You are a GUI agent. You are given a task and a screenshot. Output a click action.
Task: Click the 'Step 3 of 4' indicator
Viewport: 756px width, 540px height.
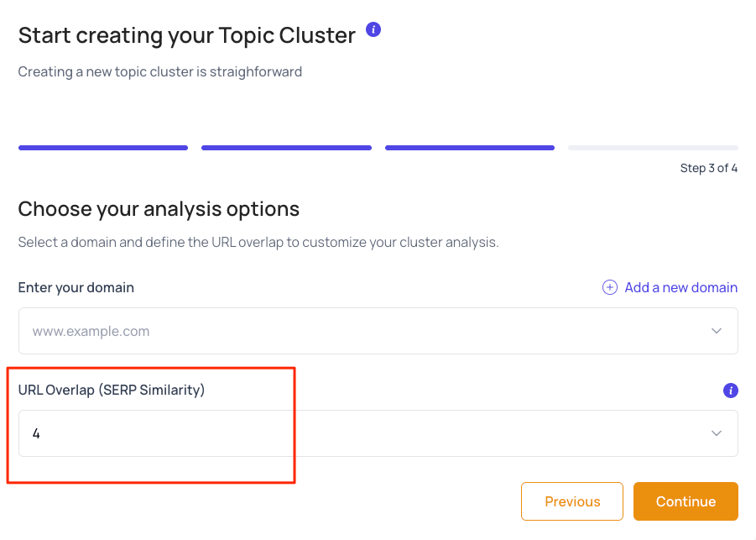click(x=708, y=168)
